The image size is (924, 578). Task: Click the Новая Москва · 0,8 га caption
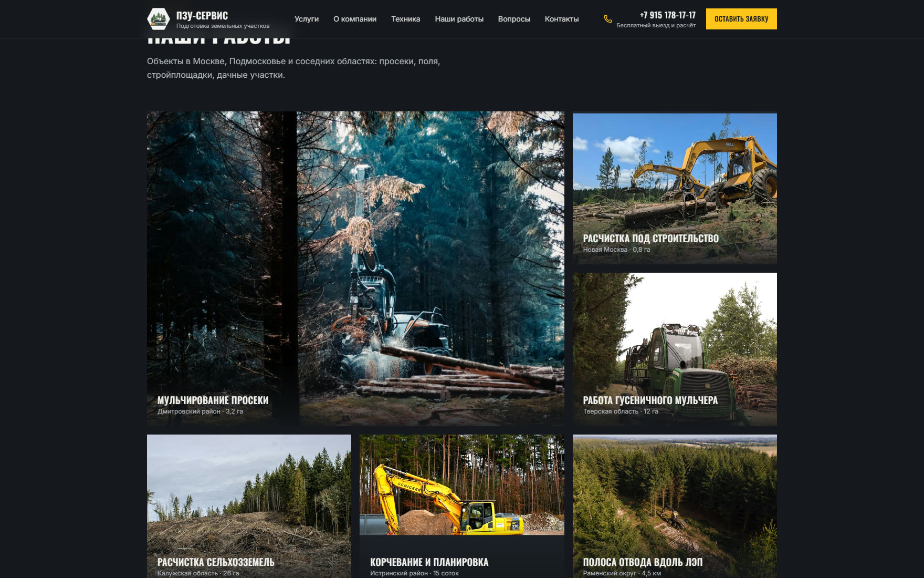click(x=616, y=250)
